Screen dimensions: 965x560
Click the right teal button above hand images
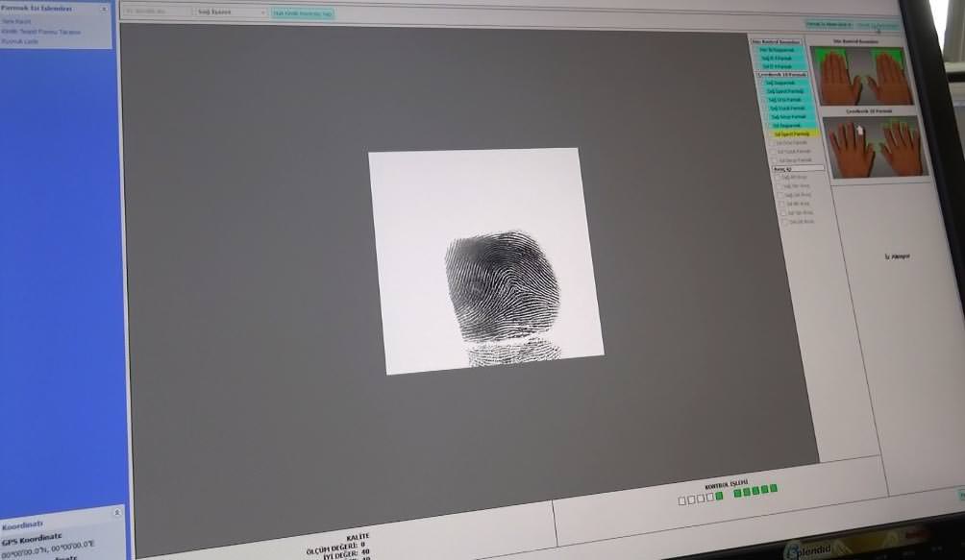point(878,25)
